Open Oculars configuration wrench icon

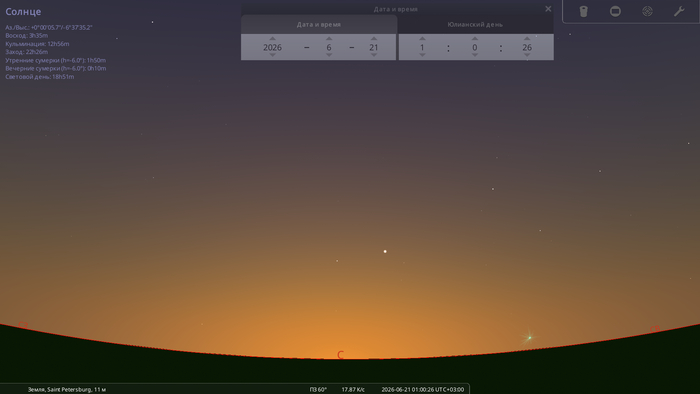pos(679,11)
